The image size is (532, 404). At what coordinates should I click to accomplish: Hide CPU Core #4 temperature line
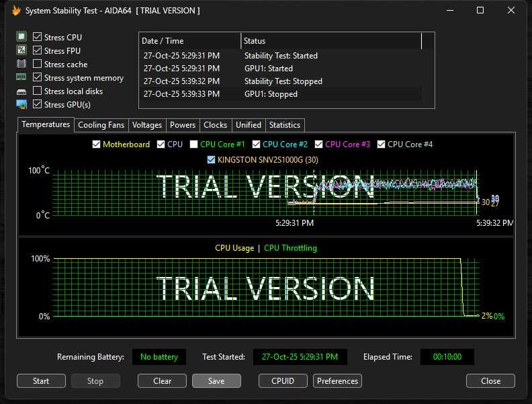click(x=382, y=145)
